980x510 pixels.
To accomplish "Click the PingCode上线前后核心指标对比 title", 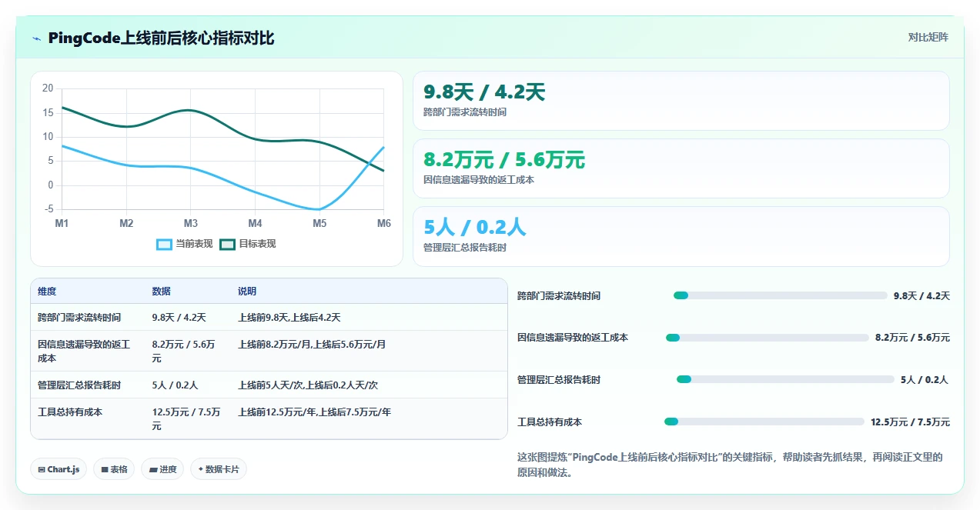I will click(x=161, y=38).
